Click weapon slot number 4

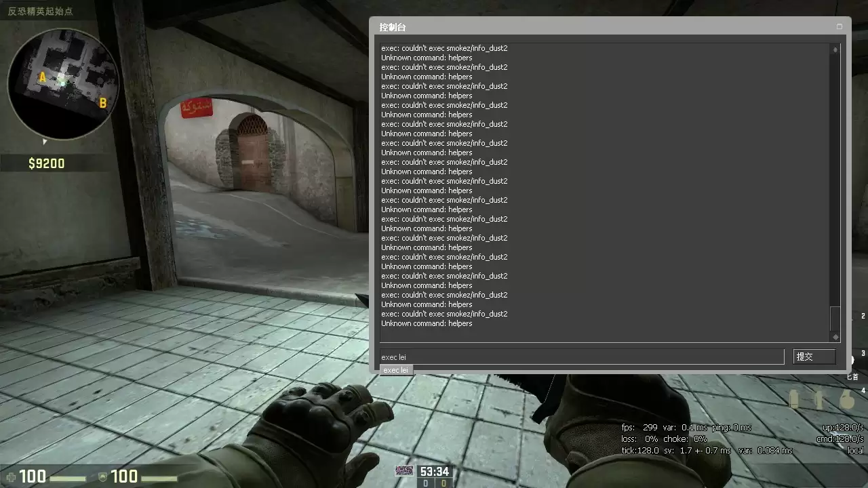pos(863,391)
